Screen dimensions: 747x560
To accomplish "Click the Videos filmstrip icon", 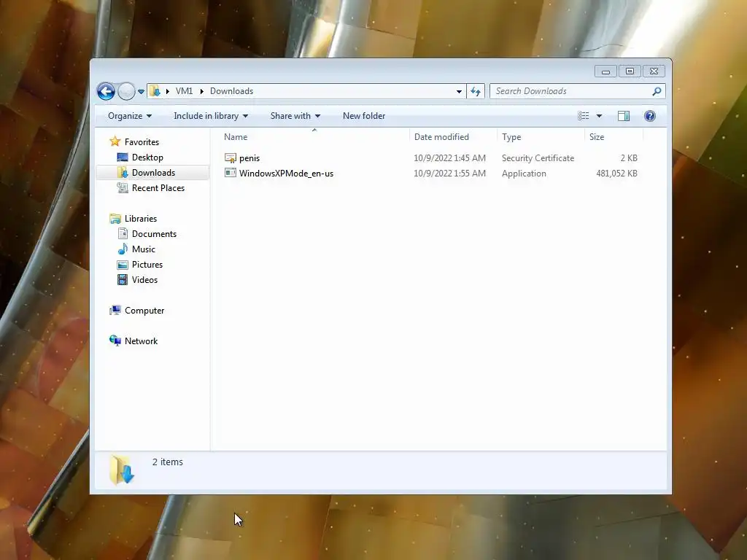I will click(123, 279).
